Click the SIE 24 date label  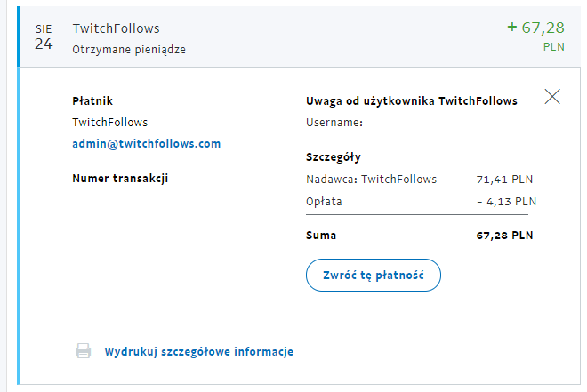click(44, 37)
